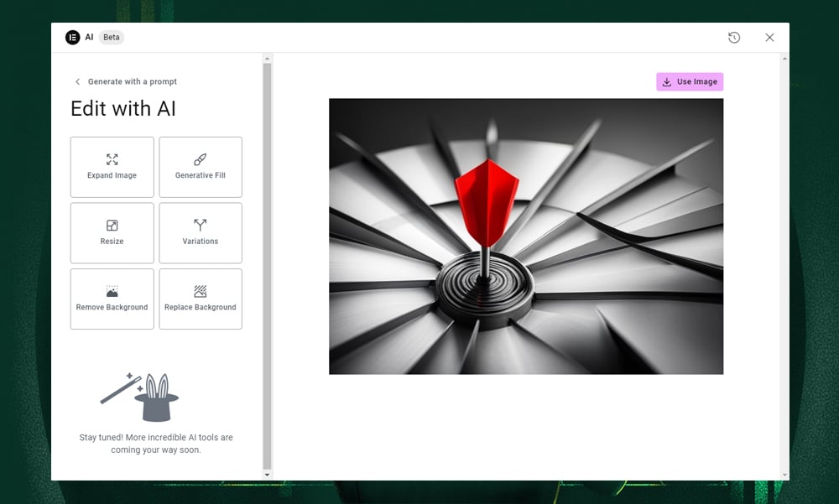Choose the Resize tool
839x504 pixels.
pyautogui.click(x=112, y=232)
